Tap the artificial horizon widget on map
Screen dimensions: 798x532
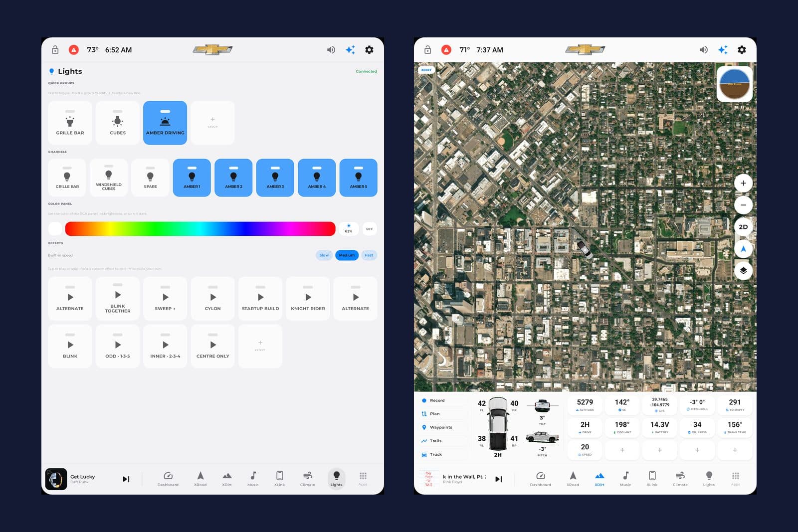tap(734, 84)
